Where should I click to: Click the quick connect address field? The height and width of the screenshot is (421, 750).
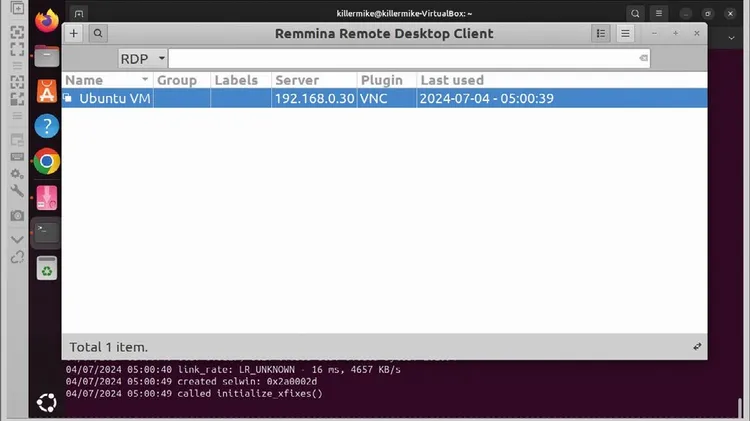(x=409, y=58)
